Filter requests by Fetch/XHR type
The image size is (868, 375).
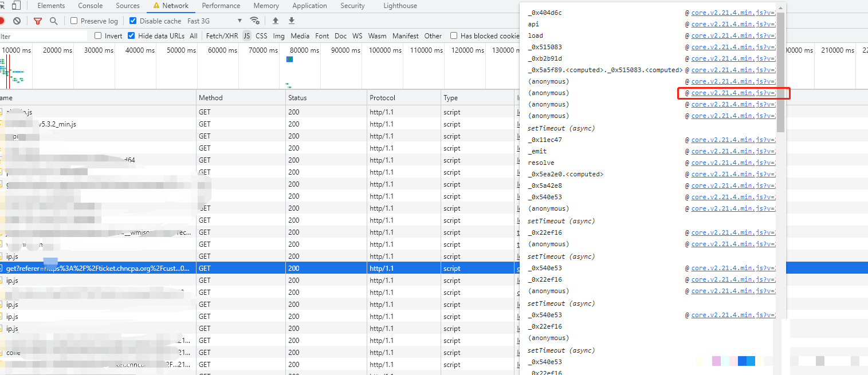222,35
